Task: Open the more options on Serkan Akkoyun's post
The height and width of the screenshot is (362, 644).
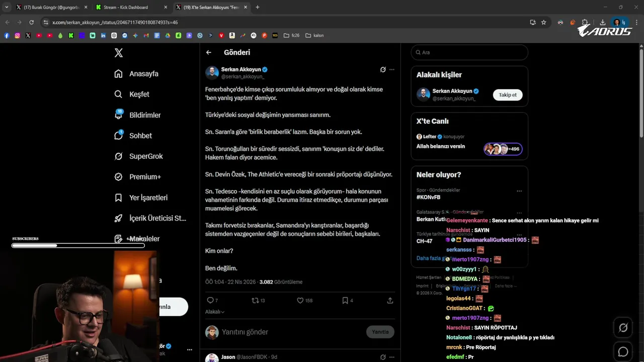Action: [392, 69]
